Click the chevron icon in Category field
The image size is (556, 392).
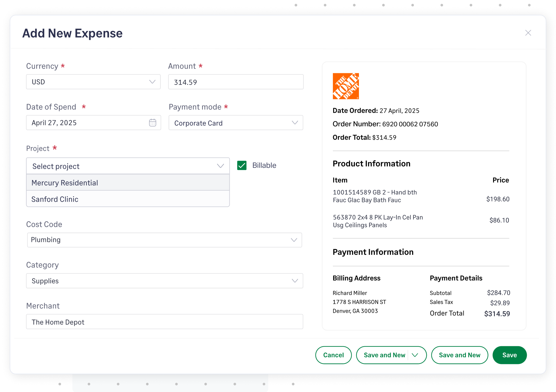(x=295, y=281)
